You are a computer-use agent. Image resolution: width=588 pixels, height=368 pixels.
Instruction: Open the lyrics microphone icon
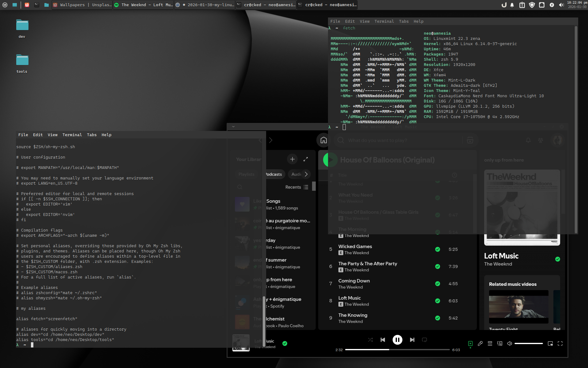(x=480, y=343)
